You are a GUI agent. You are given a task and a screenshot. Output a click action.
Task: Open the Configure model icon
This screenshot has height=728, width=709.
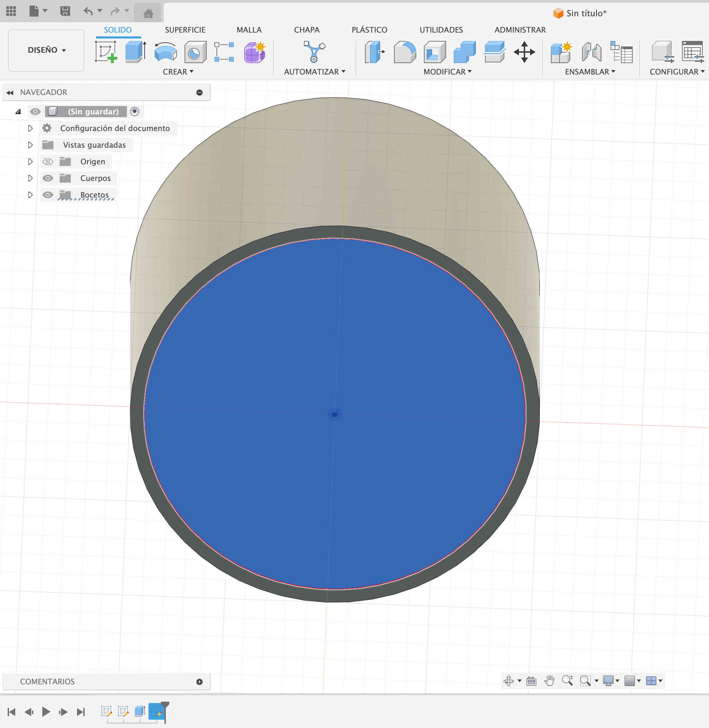click(x=663, y=52)
